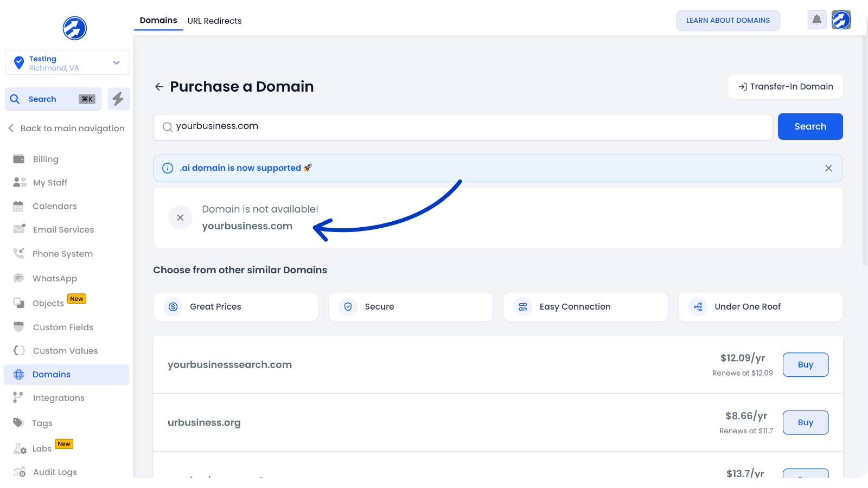Open the Labs section
Image resolution: width=868 pixels, height=488 pixels.
coord(42,448)
